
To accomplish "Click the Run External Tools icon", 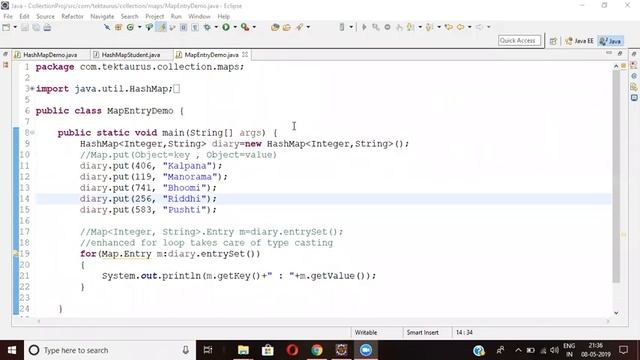I will pyautogui.click(x=245, y=27).
